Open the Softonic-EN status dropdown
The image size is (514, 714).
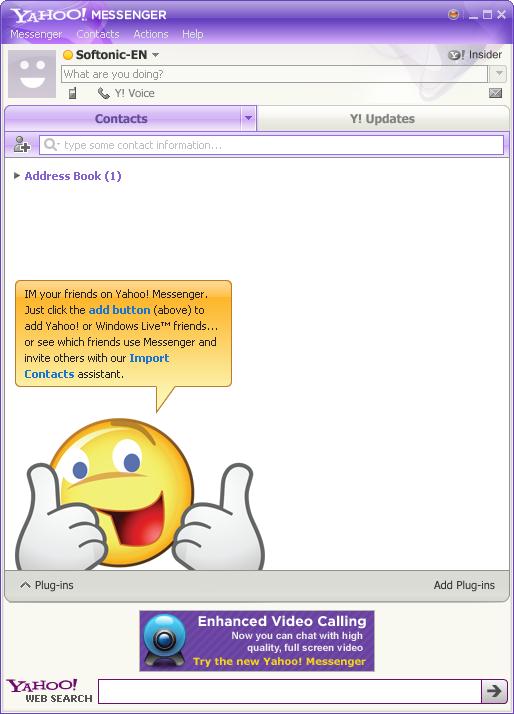tap(155, 55)
